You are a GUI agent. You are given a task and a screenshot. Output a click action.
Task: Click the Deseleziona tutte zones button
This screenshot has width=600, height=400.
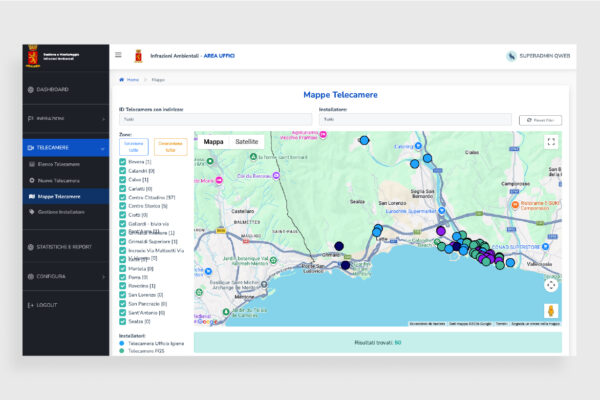[x=170, y=147]
